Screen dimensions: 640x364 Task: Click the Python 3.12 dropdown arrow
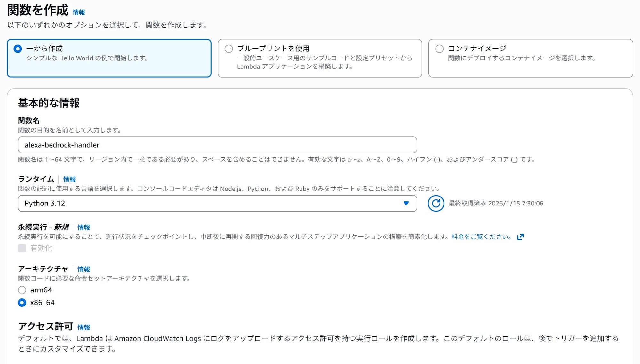pos(406,204)
